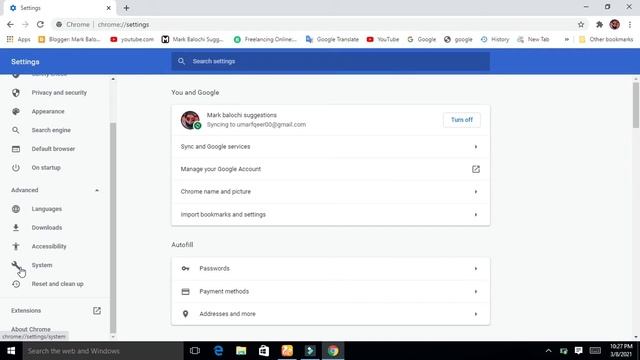Bookmark this page with star icon
This screenshot has height=360, width=640.
click(581, 24)
